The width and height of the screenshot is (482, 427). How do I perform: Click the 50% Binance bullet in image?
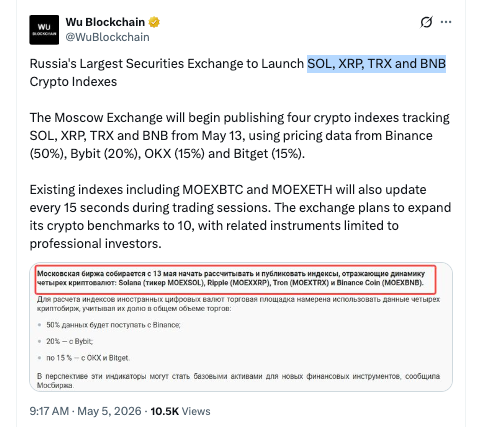(x=113, y=325)
